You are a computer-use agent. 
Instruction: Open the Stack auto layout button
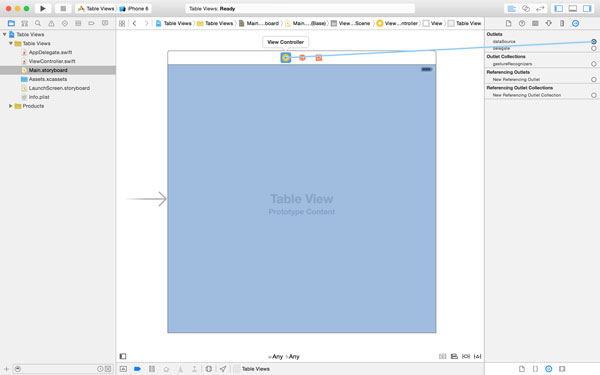coord(442,356)
